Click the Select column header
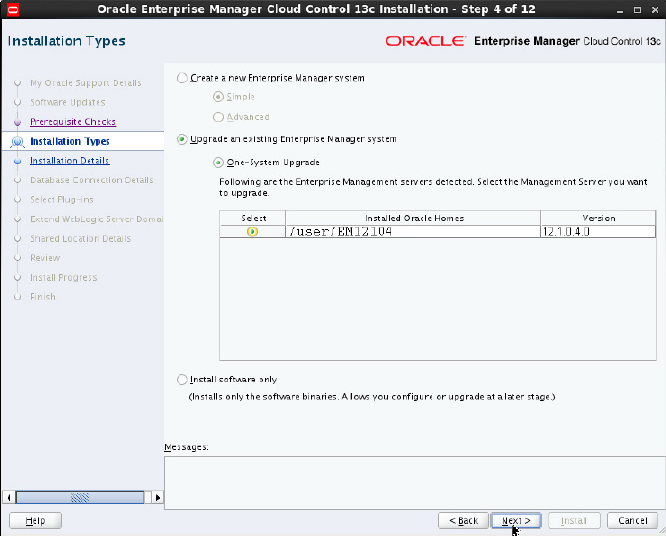 [x=253, y=218]
